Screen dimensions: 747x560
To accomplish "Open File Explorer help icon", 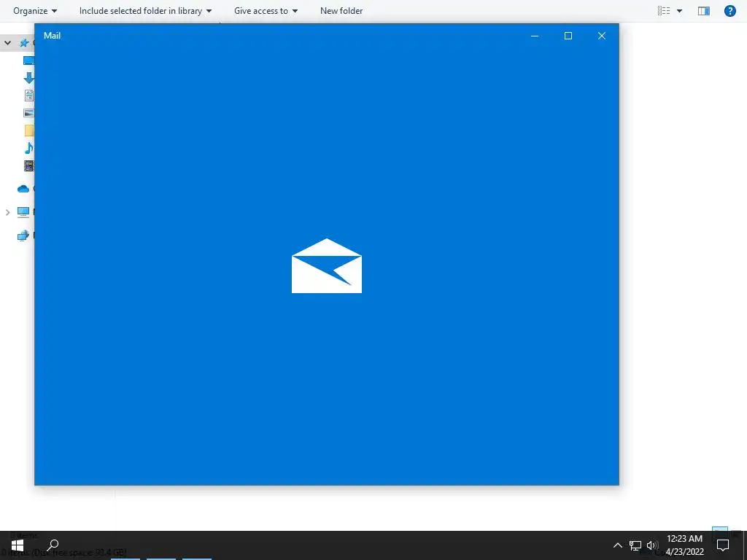I will tap(729, 10).
